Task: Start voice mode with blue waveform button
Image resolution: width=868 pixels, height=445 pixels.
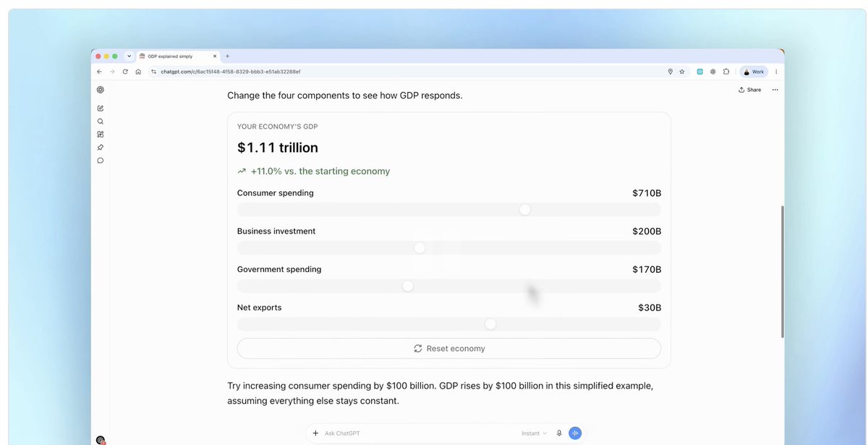Action: pos(575,433)
